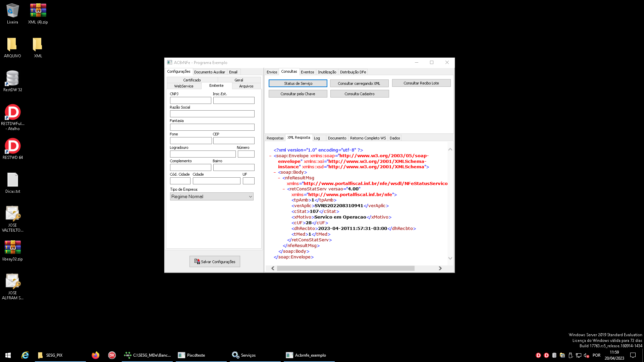Launch Firefox from the taskbar
Viewport: 644px width, 362px height.
96,355
